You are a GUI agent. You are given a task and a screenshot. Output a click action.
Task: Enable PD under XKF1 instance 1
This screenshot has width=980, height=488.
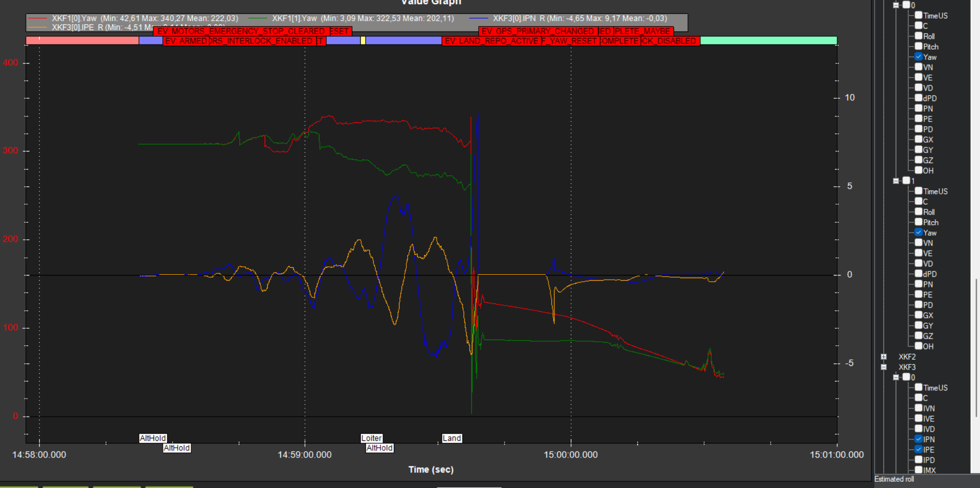(x=918, y=305)
